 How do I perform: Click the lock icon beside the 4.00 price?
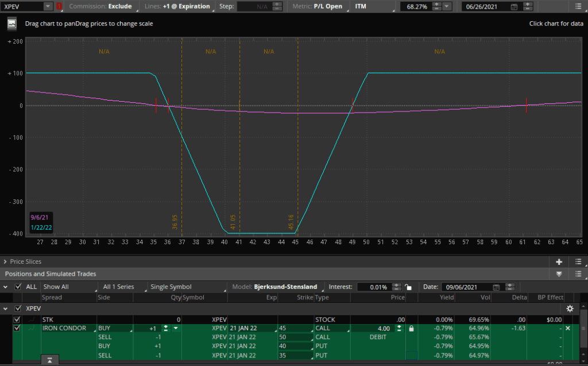[411, 328]
